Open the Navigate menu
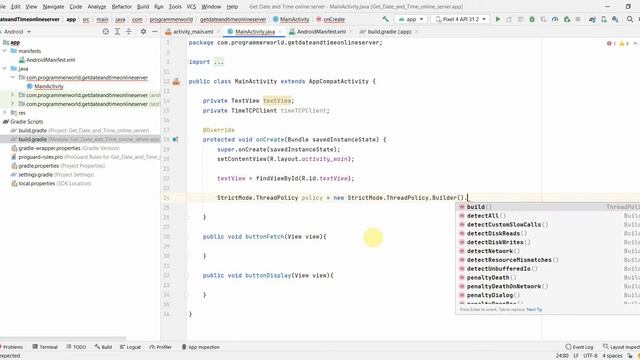640x360 pixels. point(53,7)
